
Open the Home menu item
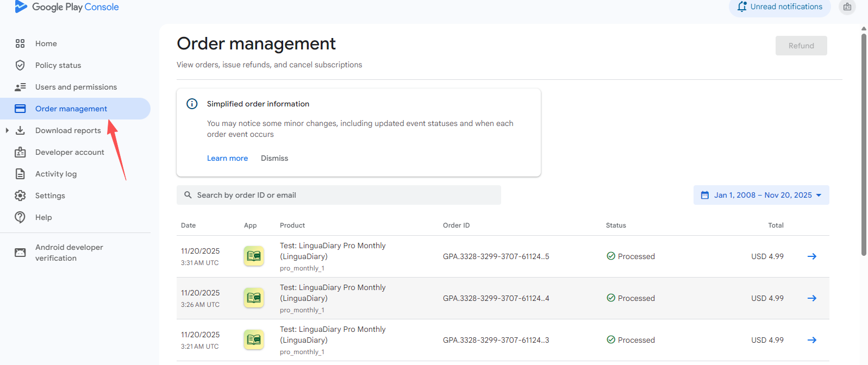46,43
